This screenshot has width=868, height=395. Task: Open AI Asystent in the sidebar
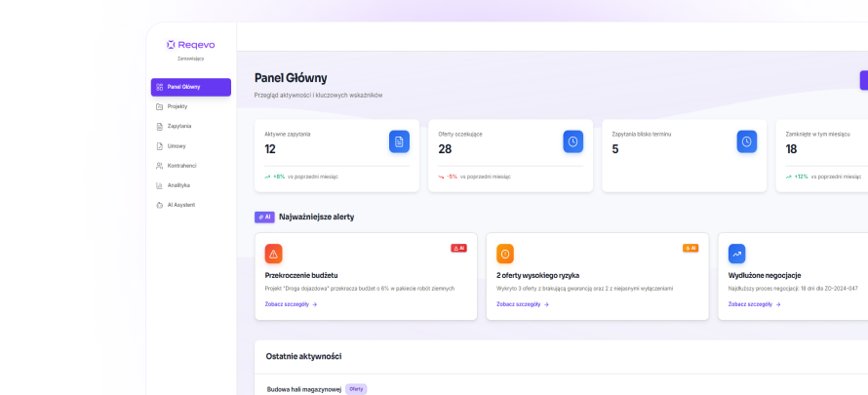point(191,205)
